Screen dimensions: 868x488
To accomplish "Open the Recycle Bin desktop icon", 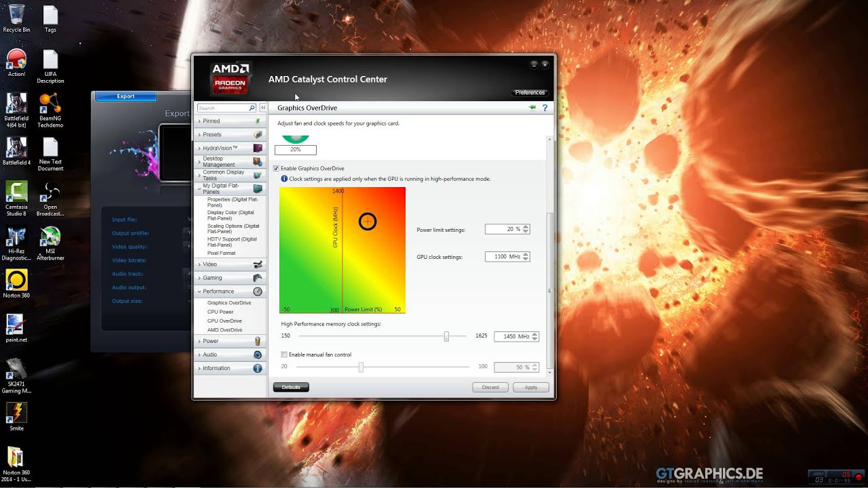I will pyautogui.click(x=16, y=18).
